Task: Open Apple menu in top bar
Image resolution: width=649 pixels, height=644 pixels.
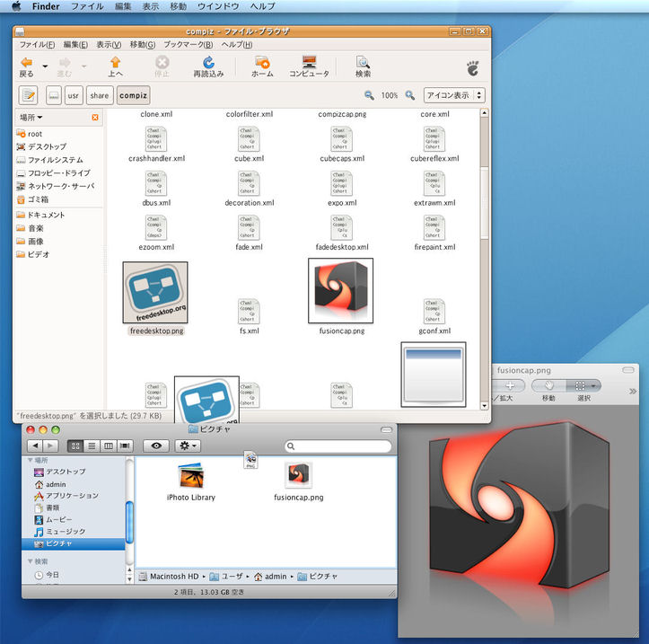Action: pos(16,6)
